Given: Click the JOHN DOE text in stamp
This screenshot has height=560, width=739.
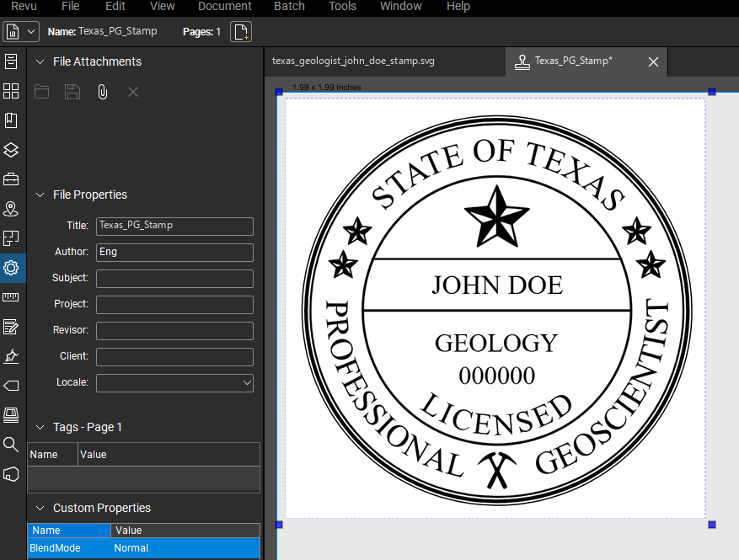Looking at the screenshot, I should [x=497, y=285].
